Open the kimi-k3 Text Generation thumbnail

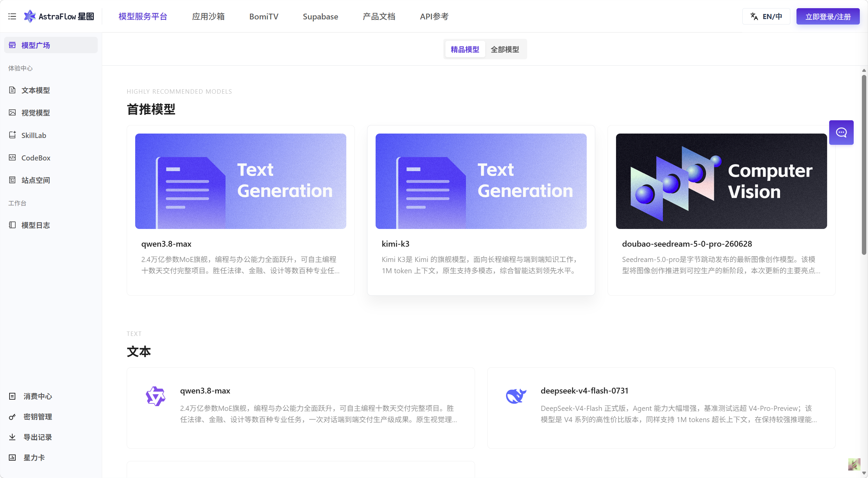481,181
